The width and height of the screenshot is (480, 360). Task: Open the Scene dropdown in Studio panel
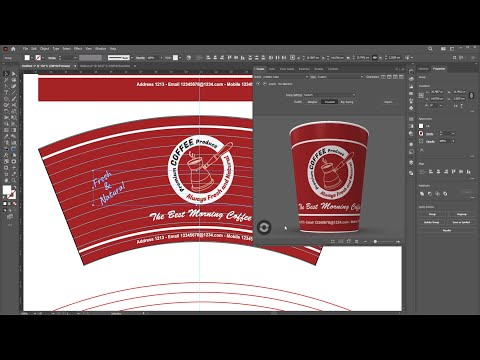pyautogui.click(x=286, y=77)
